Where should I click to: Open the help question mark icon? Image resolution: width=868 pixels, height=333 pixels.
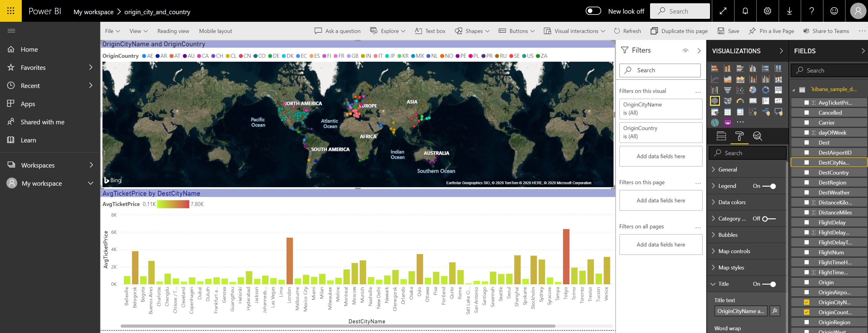[812, 11]
